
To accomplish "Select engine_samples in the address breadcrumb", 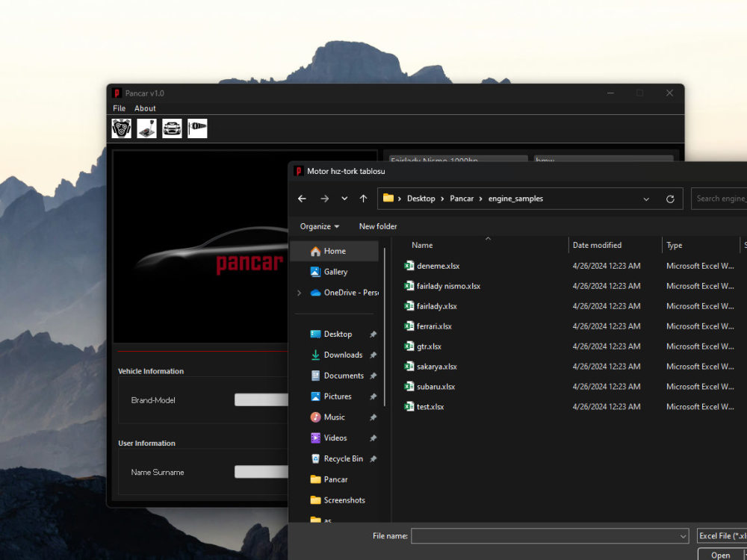I will pos(515,199).
